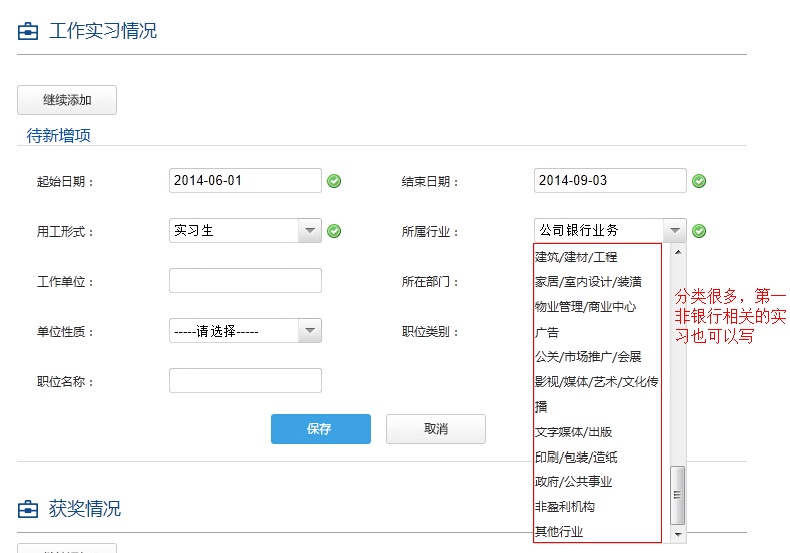
Task: Click the scroll up arrow of industry list
Action: pyautogui.click(x=678, y=252)
